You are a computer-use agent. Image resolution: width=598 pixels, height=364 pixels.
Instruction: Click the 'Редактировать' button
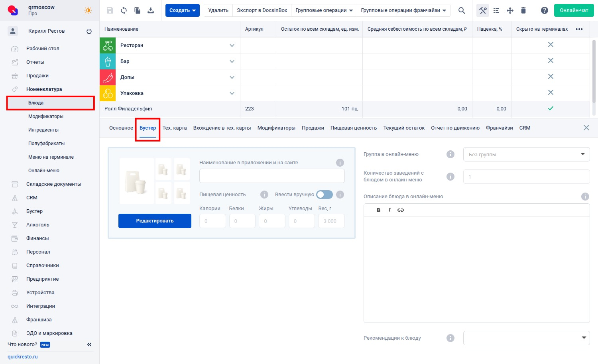tap(155, 221)
